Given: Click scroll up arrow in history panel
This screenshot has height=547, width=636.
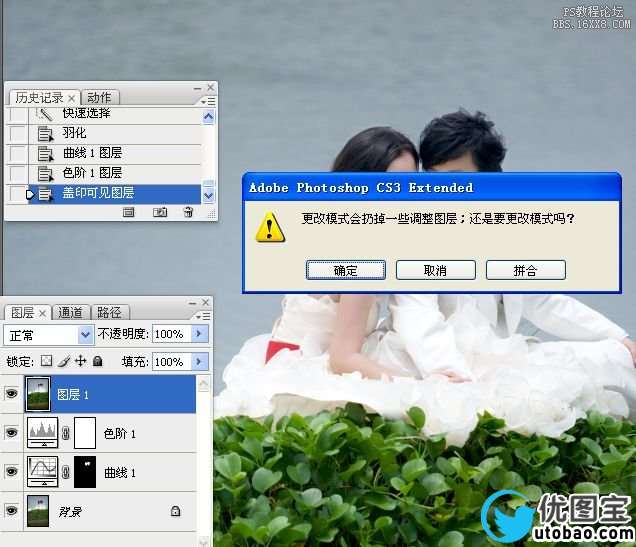Looking at the screenshot, I should pos(208,117).
